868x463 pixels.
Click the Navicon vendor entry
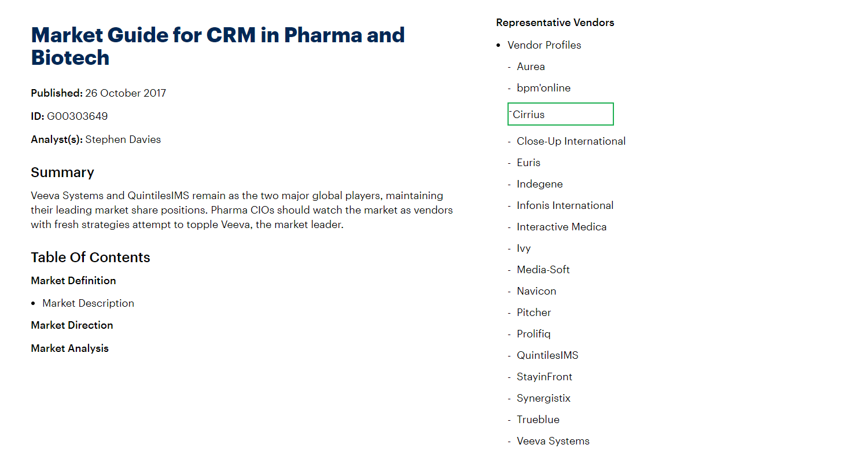coord(536,291)
